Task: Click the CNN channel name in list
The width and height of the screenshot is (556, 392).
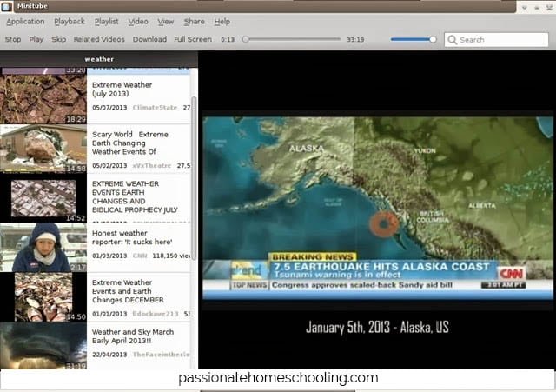Action: (140, 256)
